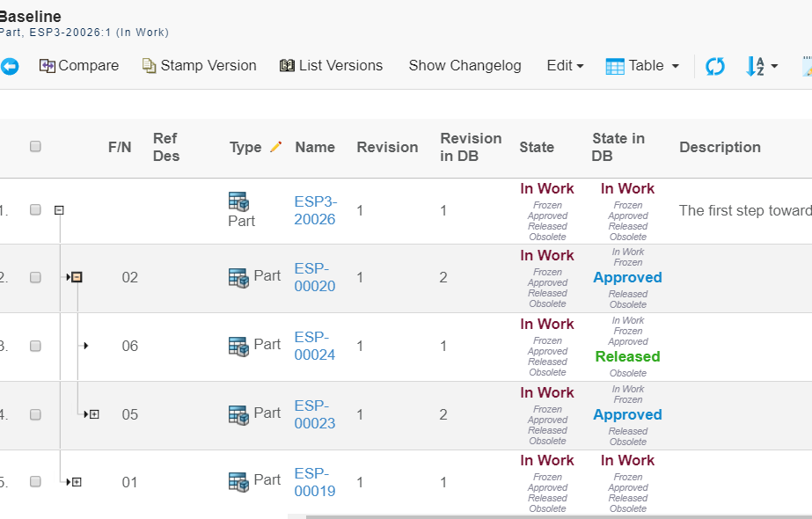Screen dimensions: 812x519
Task: Open the ESP-00024 part link
Action: (314, 346)
